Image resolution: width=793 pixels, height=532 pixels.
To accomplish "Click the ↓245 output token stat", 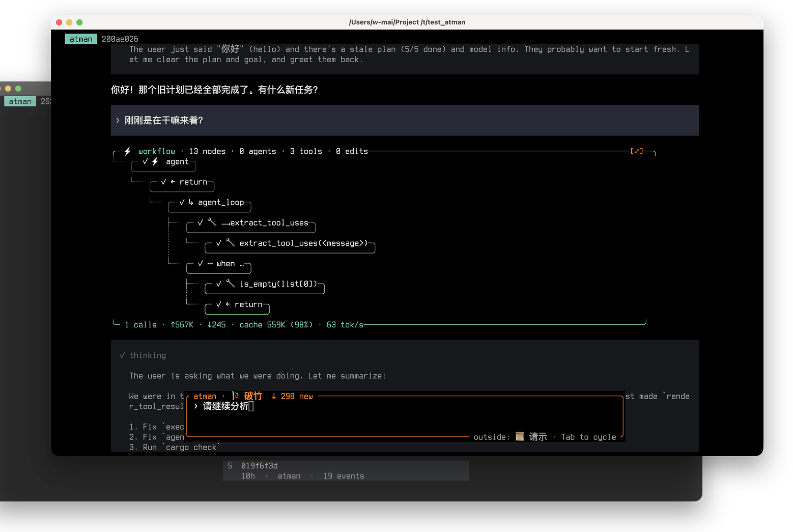I will (x=216, y=325).
